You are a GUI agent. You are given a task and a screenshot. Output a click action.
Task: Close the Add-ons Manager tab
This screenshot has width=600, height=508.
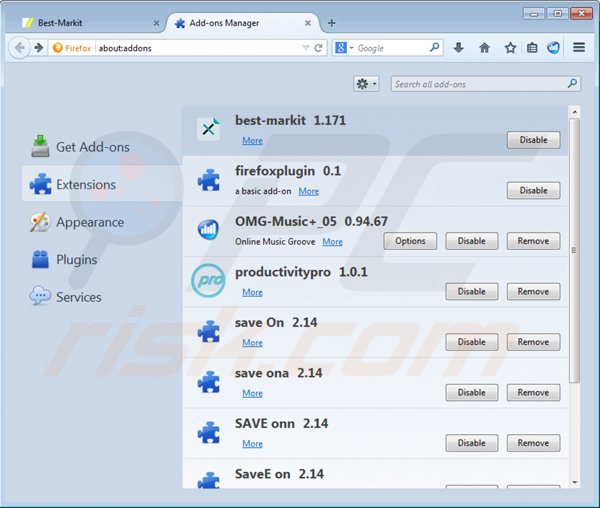coord(308,23)
